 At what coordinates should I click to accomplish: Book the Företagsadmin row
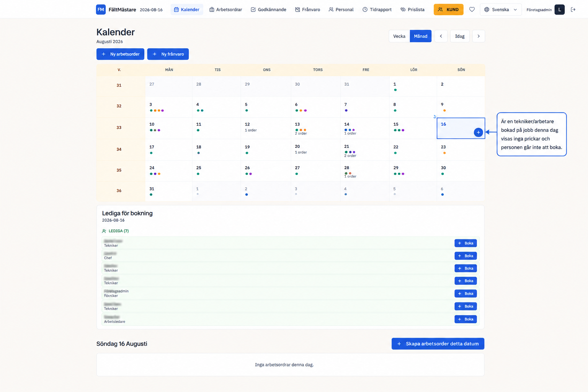465,294
